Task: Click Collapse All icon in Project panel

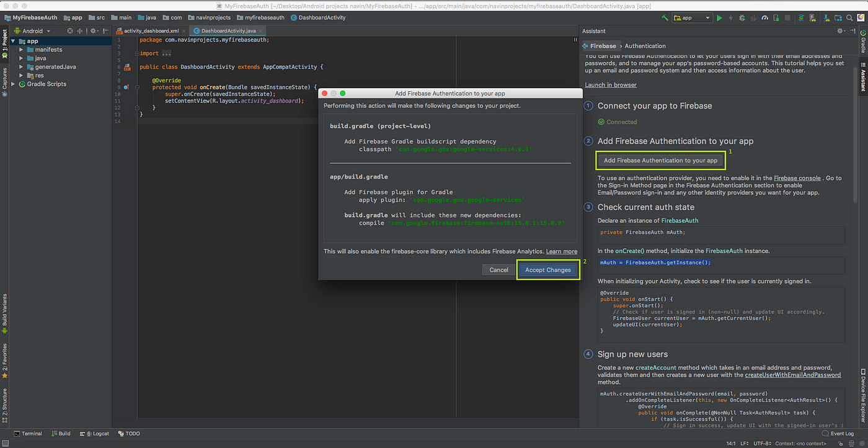Action: click(79, 31)
